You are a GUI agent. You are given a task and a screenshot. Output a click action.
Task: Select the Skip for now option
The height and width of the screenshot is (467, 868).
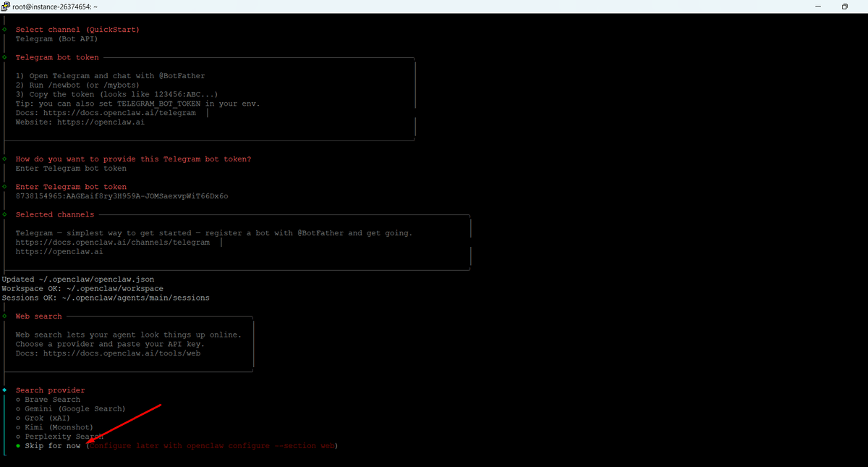(x=52, y=446)
